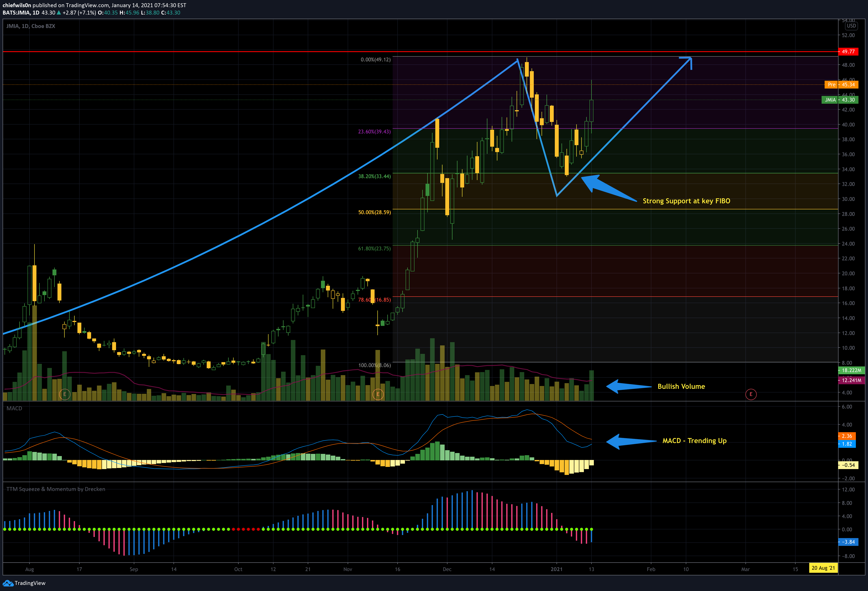Click the 'Oct' label on the time axis
868x591 pixels.
(x=238, y=569)
